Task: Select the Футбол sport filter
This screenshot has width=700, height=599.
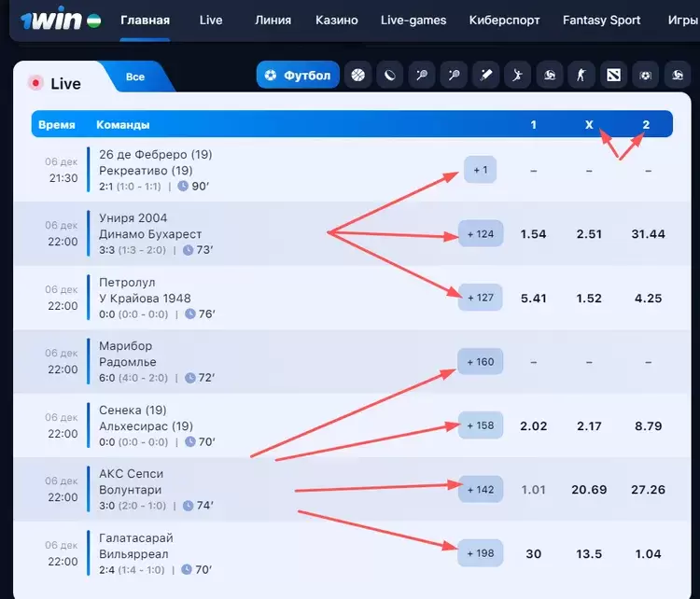Action: point(298,76)
